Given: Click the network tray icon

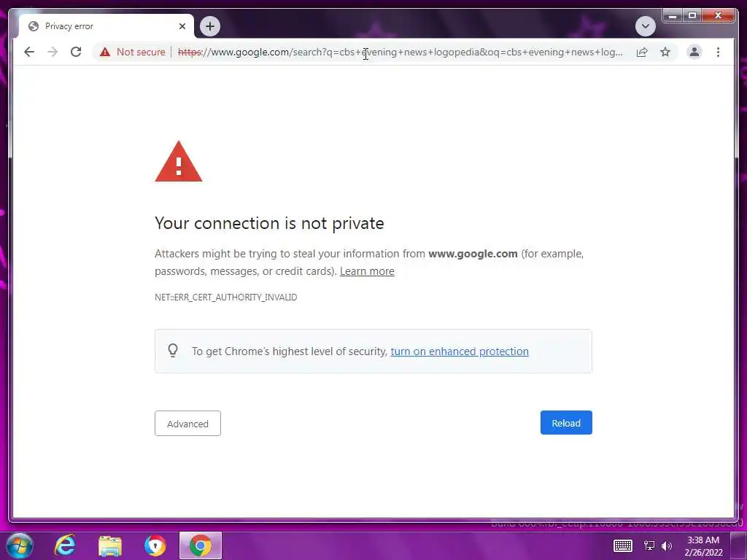Looking at the screenshot, I should (x=649, y=545).
